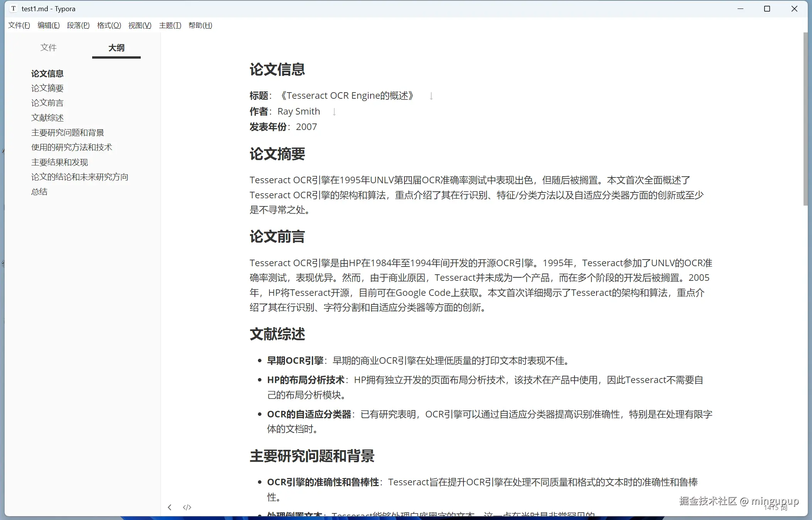This screenshot has width=812, height=520.
Task: Select the 大纲 outline tab
Action: pos(116,48)
